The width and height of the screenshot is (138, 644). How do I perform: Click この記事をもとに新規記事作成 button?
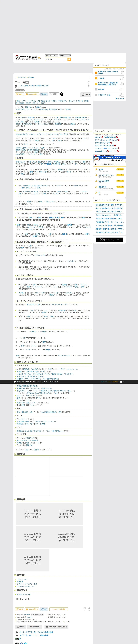pos(56,627)
